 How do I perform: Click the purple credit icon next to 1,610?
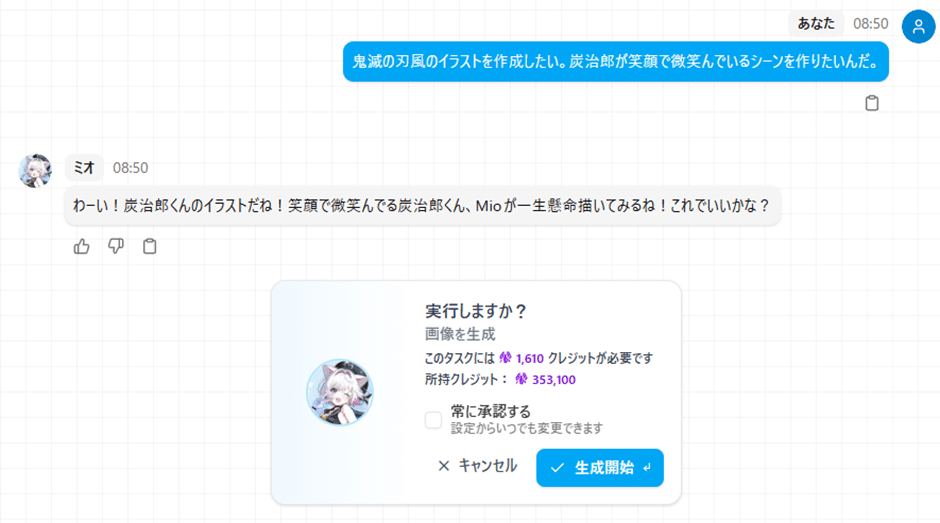tap(505, 358)
